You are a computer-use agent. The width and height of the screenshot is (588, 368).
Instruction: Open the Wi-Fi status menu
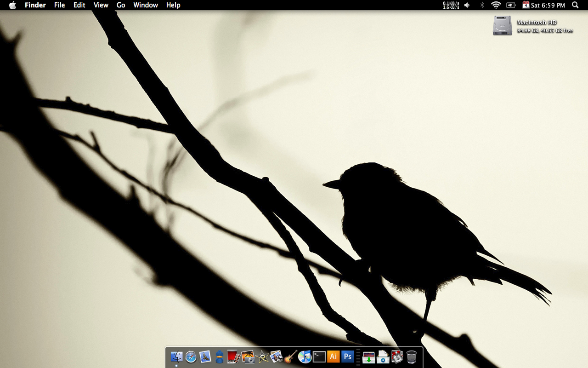[x=496, y=5]
